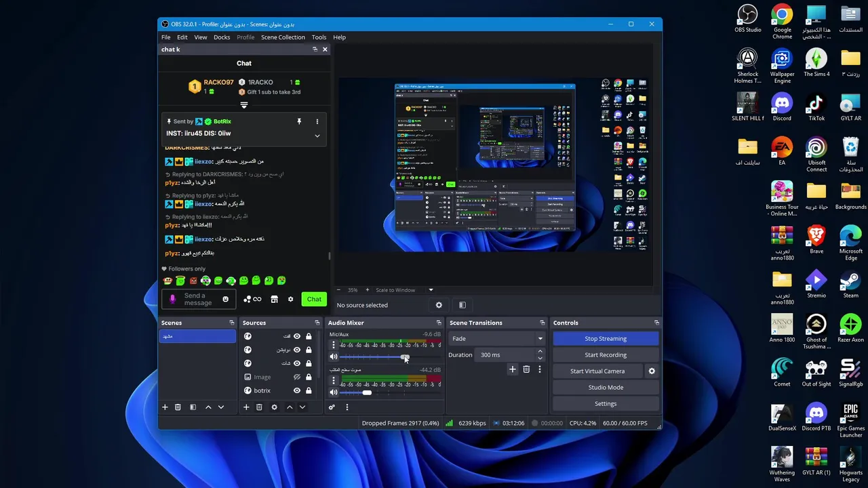868x488 pixels.
Task: Remove the transition with the trash icon
Action: click(x=526, y=369)
